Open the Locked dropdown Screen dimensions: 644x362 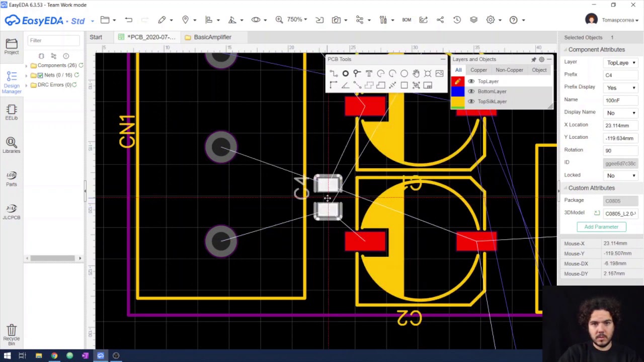(620, 176)
